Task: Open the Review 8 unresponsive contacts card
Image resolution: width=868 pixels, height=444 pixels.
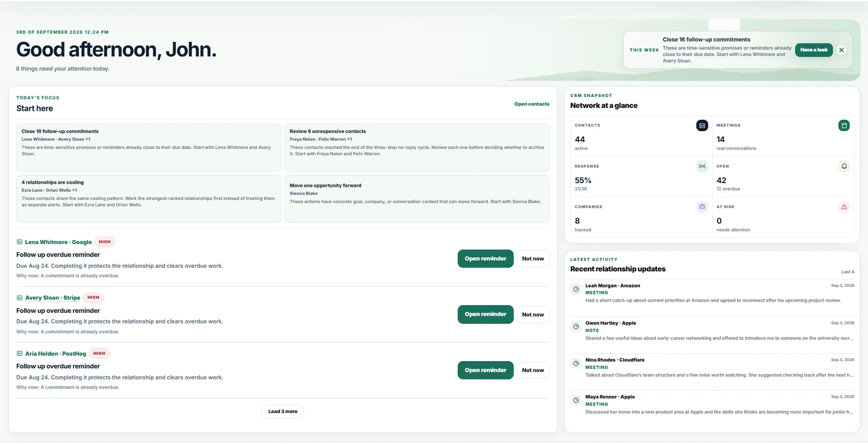Action: tap(417, 148)
